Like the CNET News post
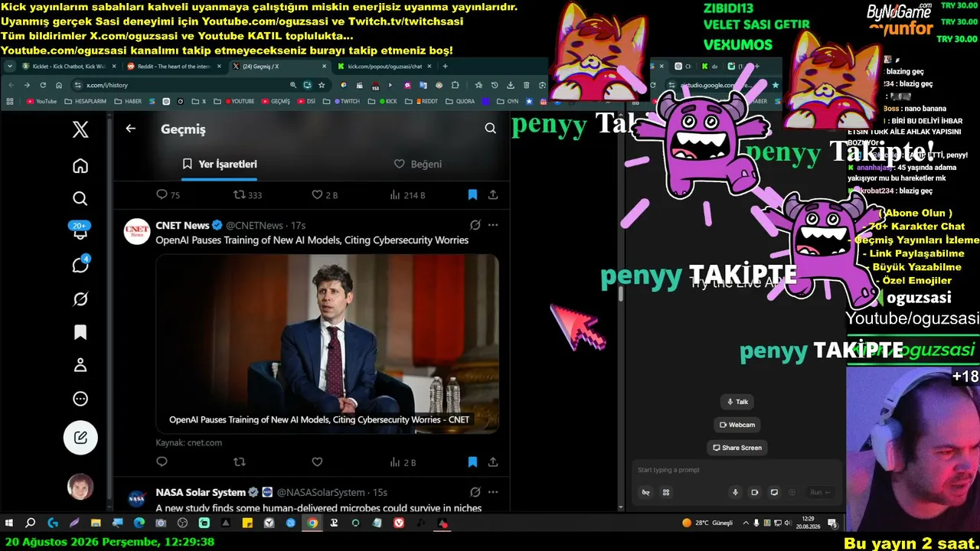The image size is (980, 551). click(317, 462)
